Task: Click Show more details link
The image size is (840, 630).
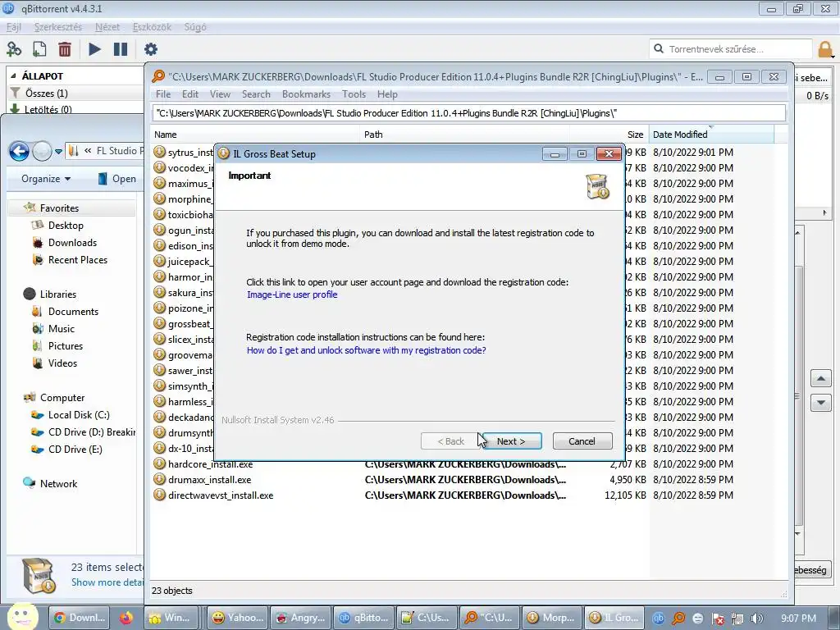Action: 107,582
